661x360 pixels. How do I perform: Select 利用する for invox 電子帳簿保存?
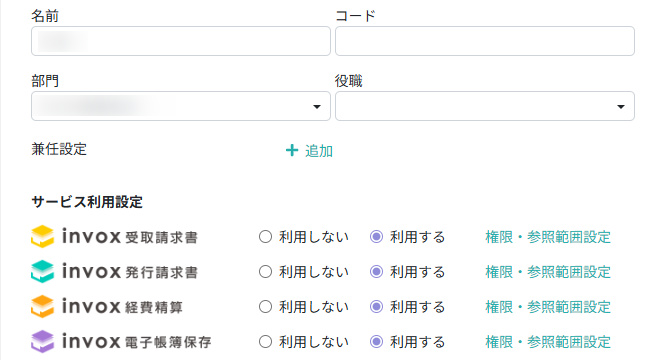[376, 342]
